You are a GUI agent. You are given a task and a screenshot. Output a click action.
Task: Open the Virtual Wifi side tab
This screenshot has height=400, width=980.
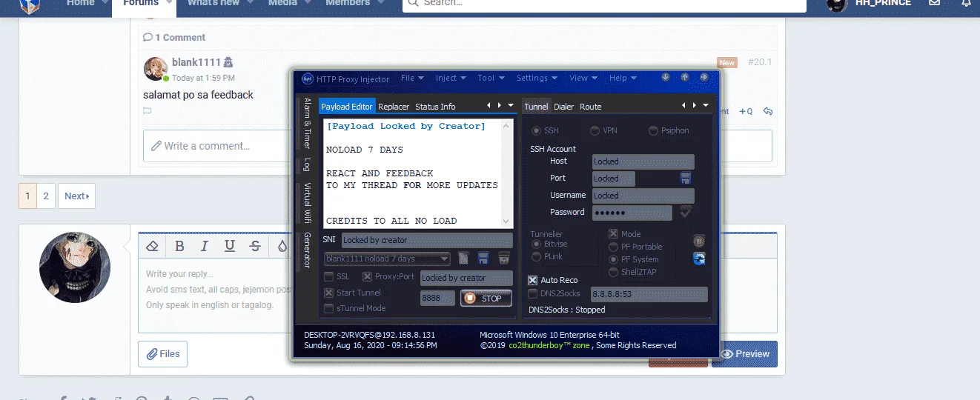pyautogui.click(x=307, y=204)
